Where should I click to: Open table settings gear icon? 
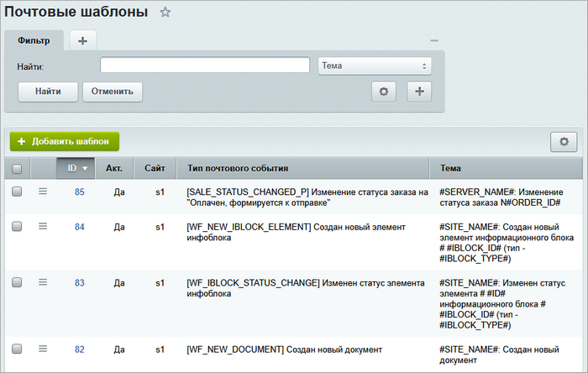point(564,142)
